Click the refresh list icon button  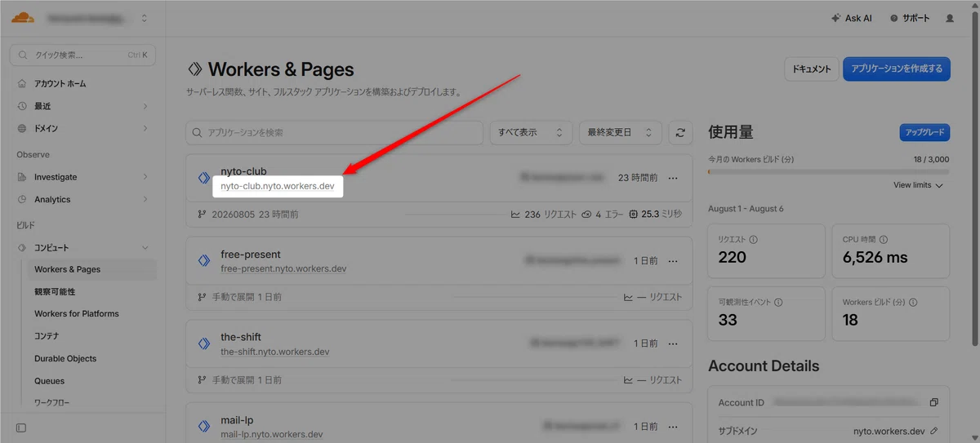[x=680, y=132]
